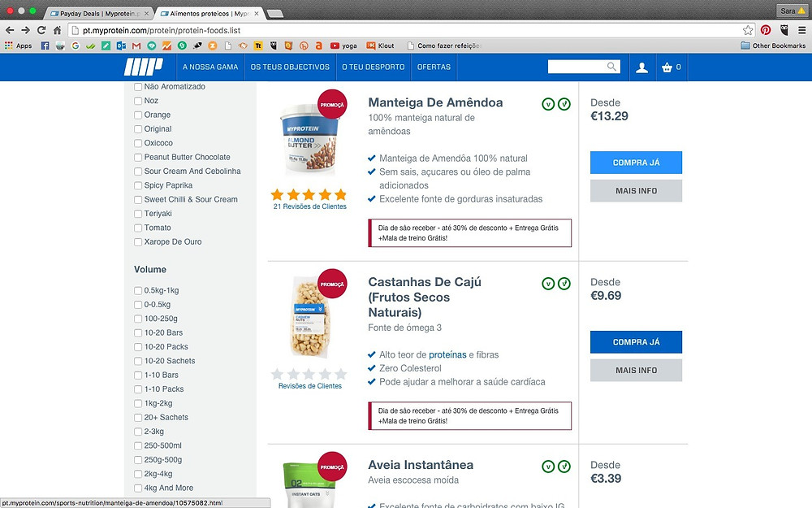Check the 250-500ml volume filter
This screenshot has width=812, height=508.
[138, 445]
